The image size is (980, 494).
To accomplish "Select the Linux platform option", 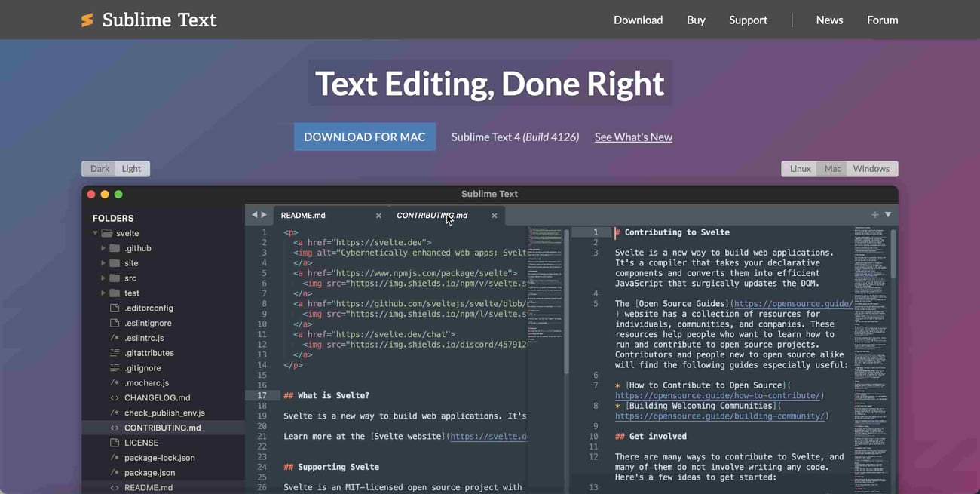I will tap(799, 168).
